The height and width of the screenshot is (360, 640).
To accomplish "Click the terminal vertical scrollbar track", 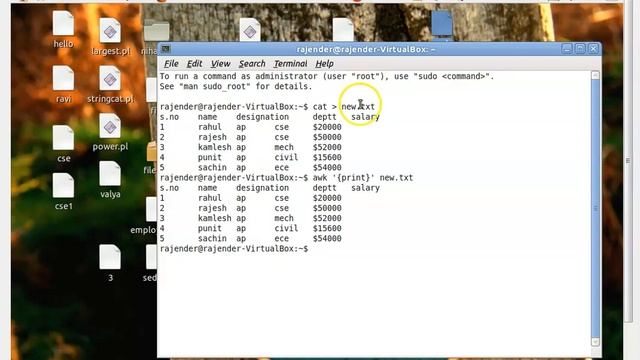I will [596, 208].
